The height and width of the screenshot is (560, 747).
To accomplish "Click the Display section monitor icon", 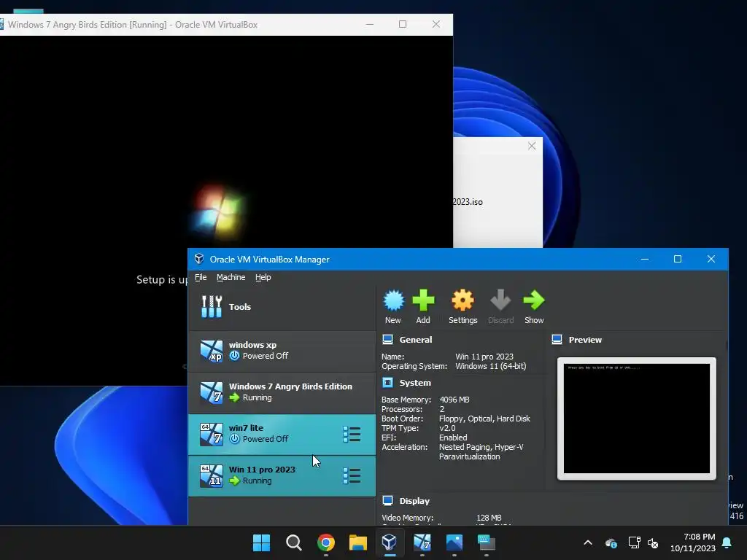I will point(388,501).
